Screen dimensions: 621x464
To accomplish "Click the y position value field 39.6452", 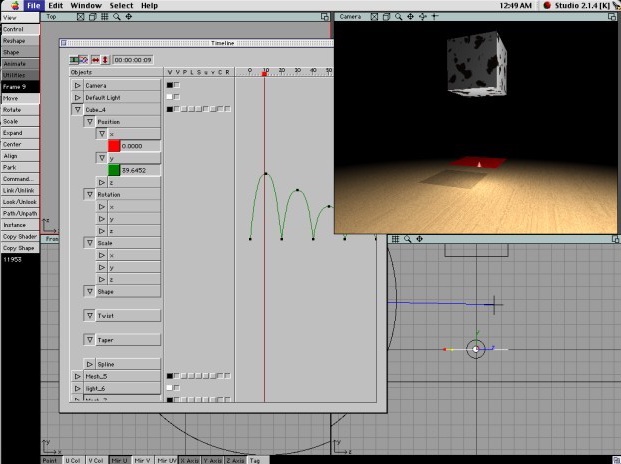I will coord(141,170).
